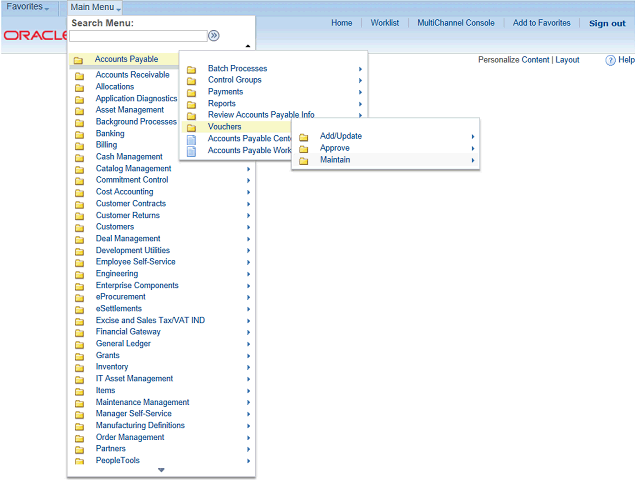This screenshot has height=480, width=640.
Task: Select Asset Management menu item
Action: 130,110
